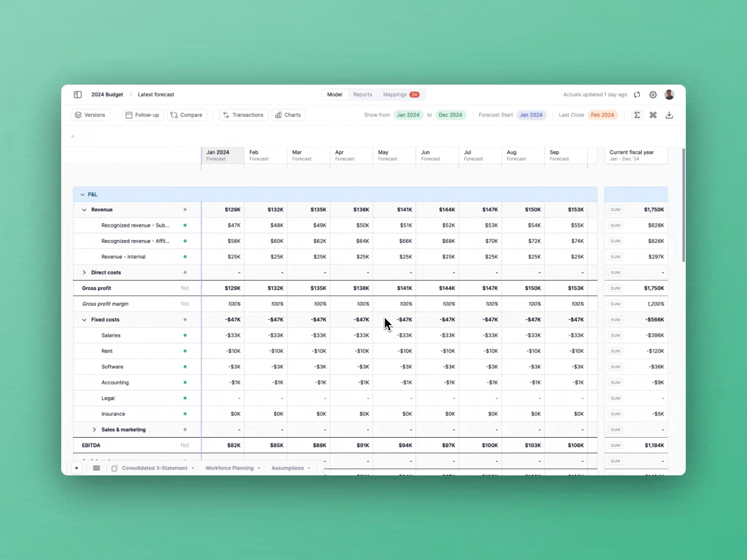Open the user profile avatar

pos(669,94)
